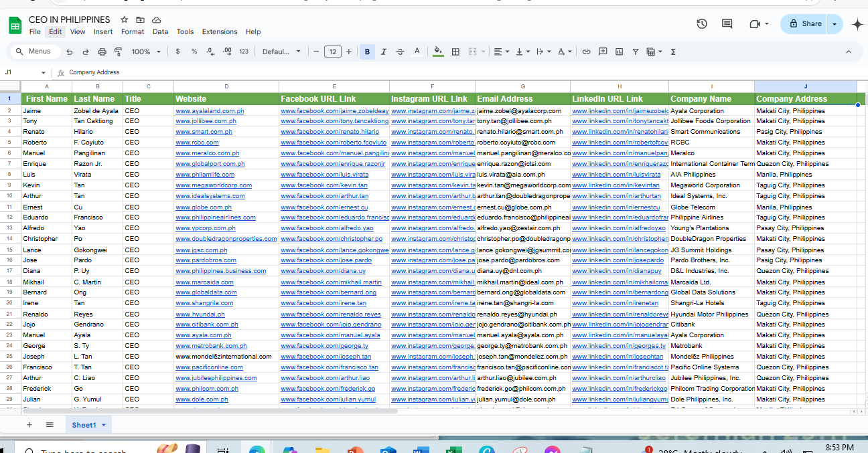Open the functions sigma menu
Viewport: 868px width, 453px height.
click(673, 52)
